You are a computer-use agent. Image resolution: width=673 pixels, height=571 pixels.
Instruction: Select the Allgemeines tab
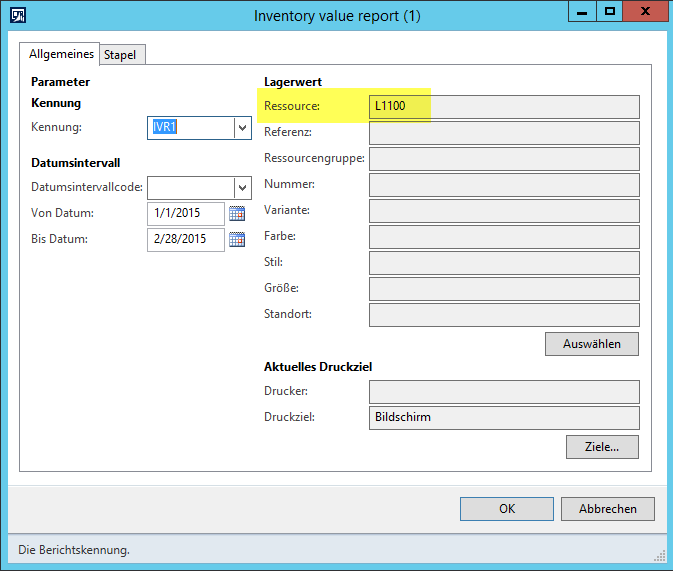61,54
